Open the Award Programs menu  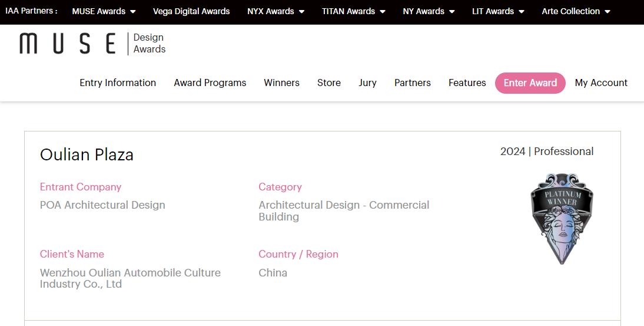pyautogui.click(x=210, y=83)
